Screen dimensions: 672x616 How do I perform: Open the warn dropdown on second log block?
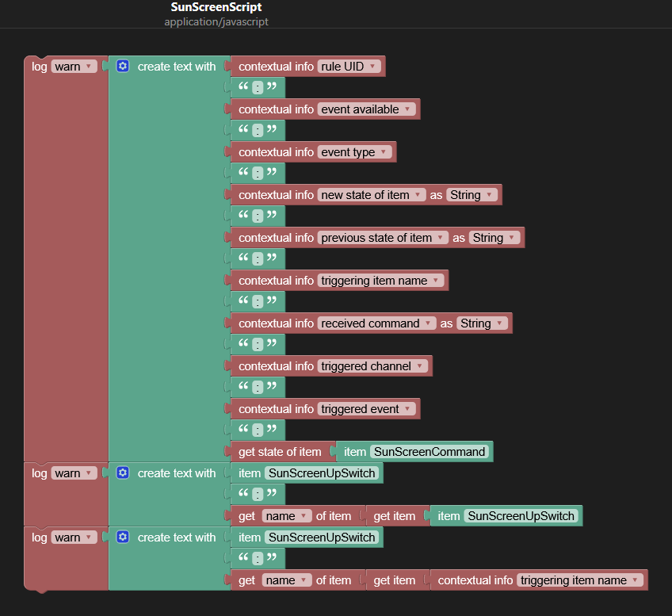(74, 473)
